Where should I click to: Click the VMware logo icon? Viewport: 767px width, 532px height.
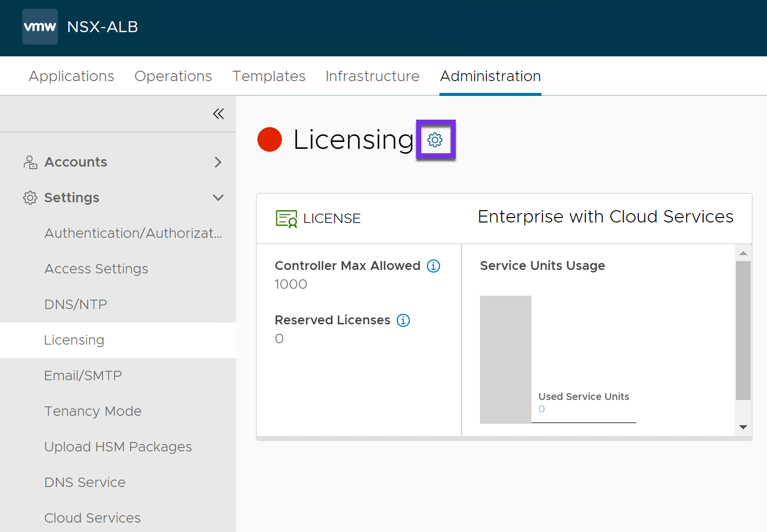point(40,27)
